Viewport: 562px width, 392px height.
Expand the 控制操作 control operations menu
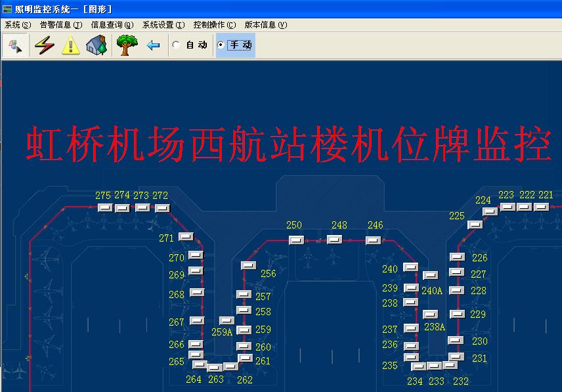[215, 25]
